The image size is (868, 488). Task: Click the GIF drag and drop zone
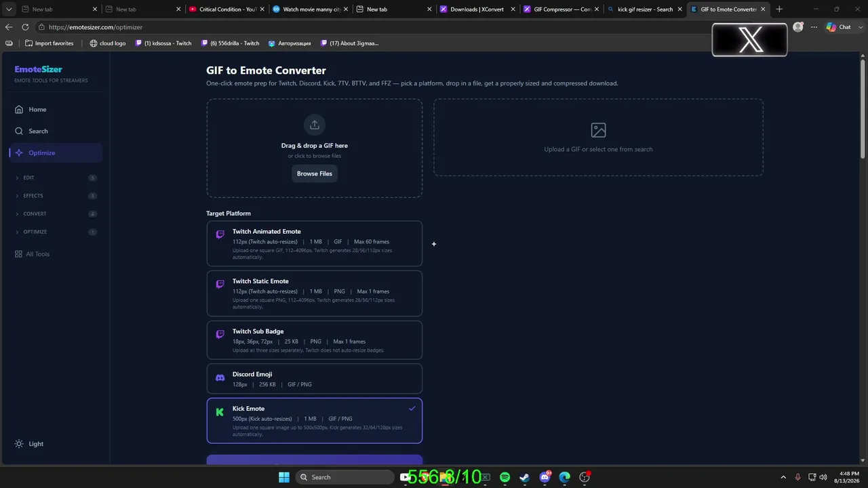click(x=314, y=148)
